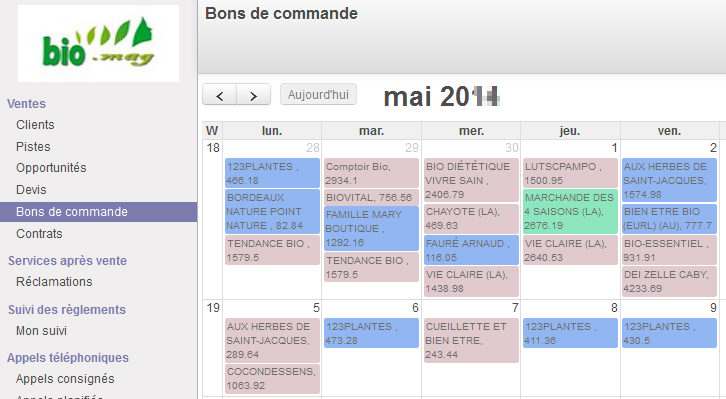Select Opportunités in Ventes menu
The width and height of the screenshot is (726, 399).
51,168
